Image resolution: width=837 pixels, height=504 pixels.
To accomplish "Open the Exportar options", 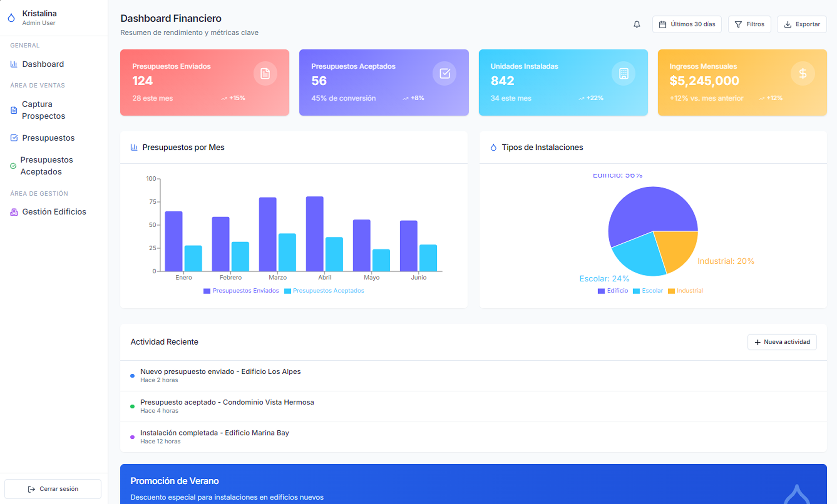I will 802,24.
